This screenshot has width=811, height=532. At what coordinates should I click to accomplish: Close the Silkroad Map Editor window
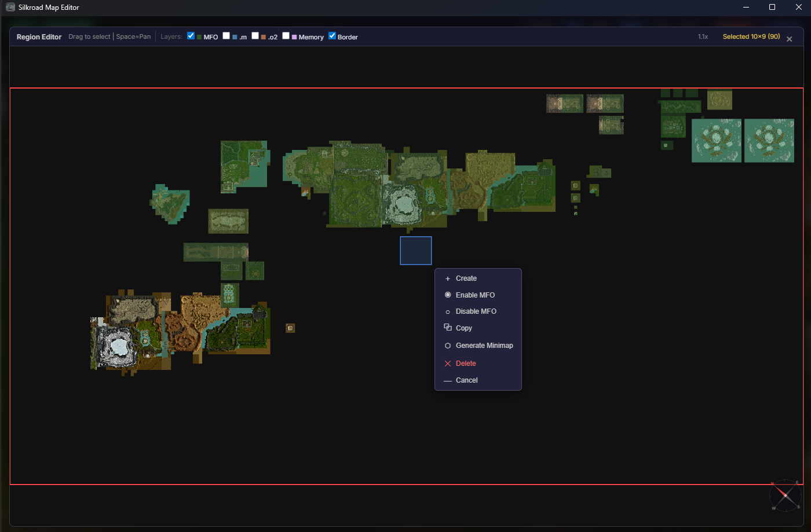(x=798, y=7)
